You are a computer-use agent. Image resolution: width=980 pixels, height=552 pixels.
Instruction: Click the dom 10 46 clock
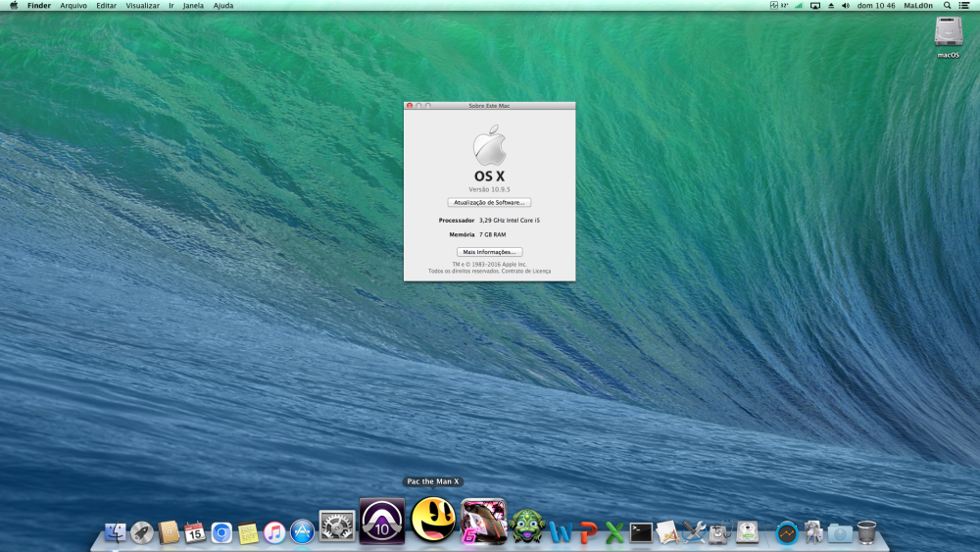875,6
